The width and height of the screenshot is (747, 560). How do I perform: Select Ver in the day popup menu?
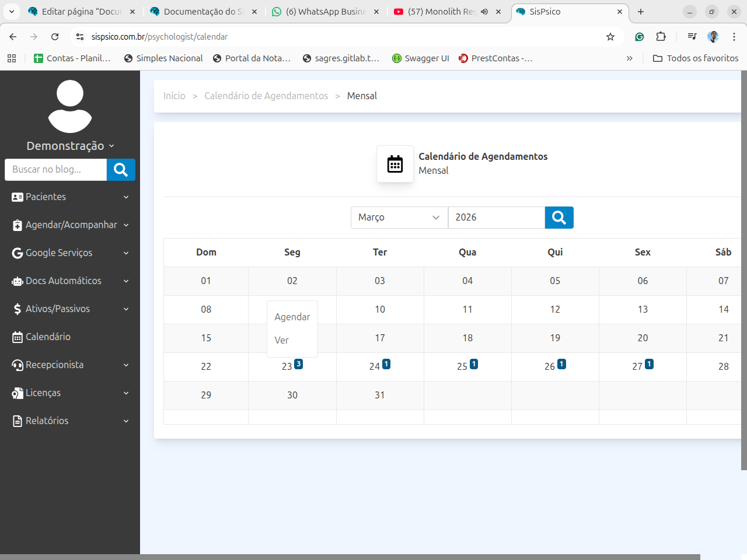[281, 340]
